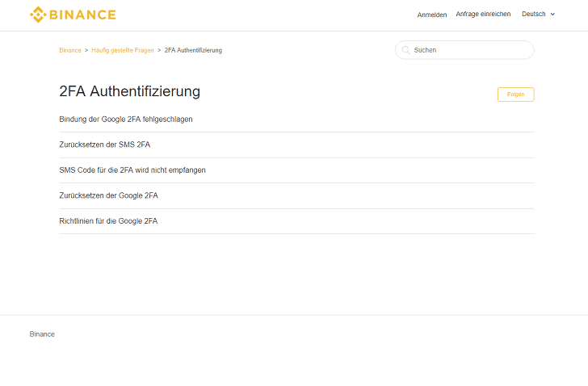Open Anfrage einreichen page
588x386 pixels.
pyautogui.click(x=483, y=15)
